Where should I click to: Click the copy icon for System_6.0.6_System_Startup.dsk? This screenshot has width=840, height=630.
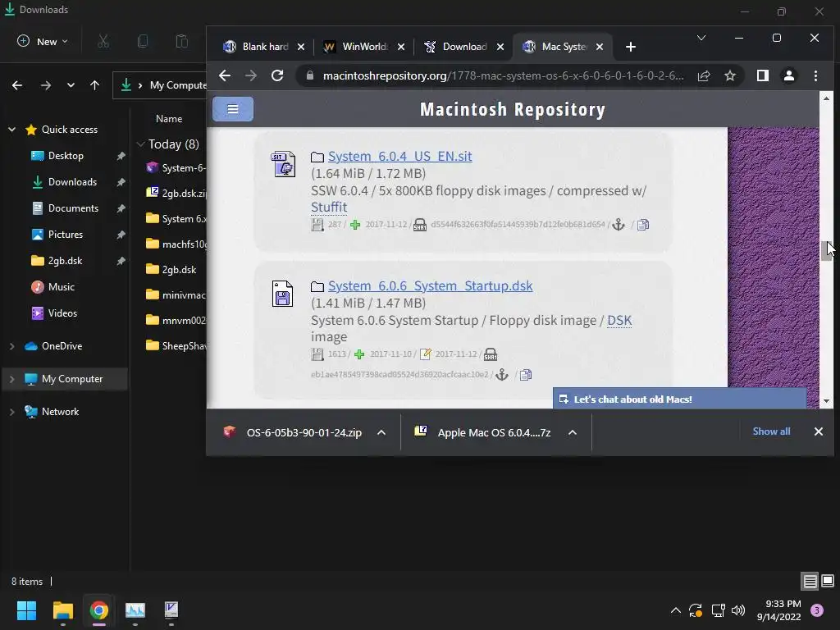click(526, 375)
